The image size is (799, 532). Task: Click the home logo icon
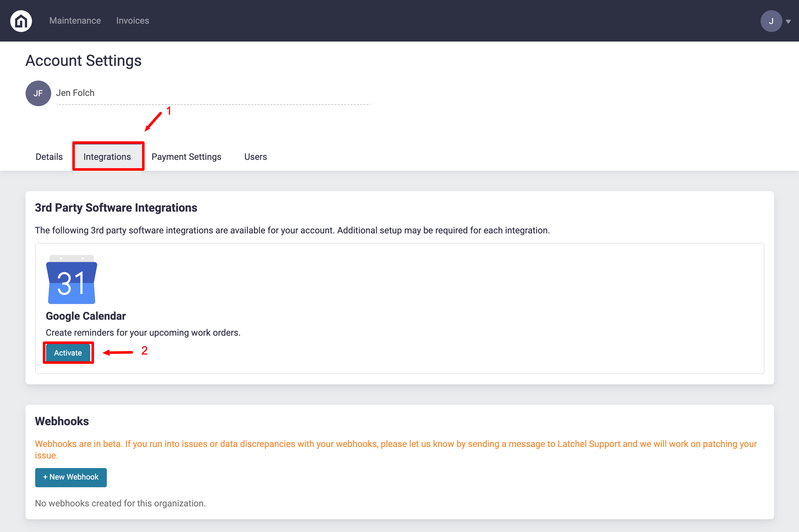point(21,21)
